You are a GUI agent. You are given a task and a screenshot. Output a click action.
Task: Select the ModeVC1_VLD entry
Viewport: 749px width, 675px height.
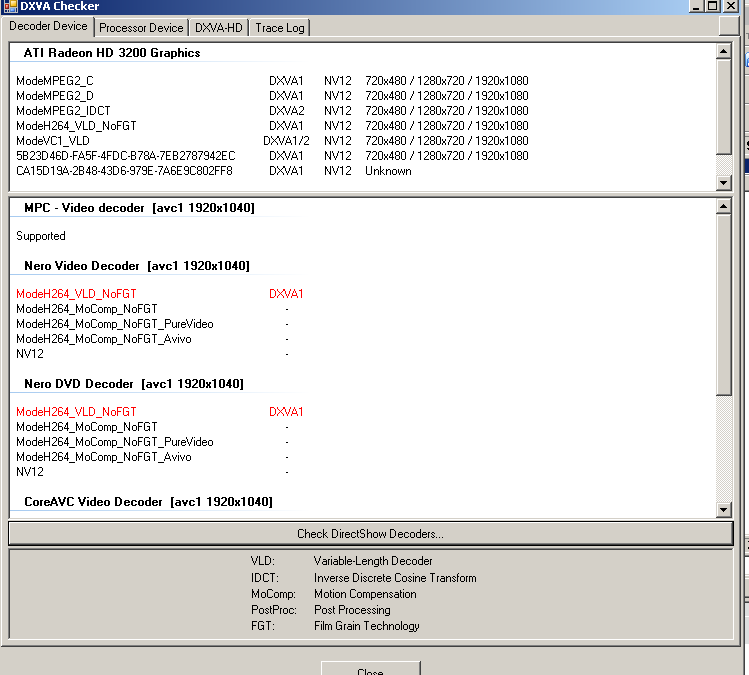[53, 141]
